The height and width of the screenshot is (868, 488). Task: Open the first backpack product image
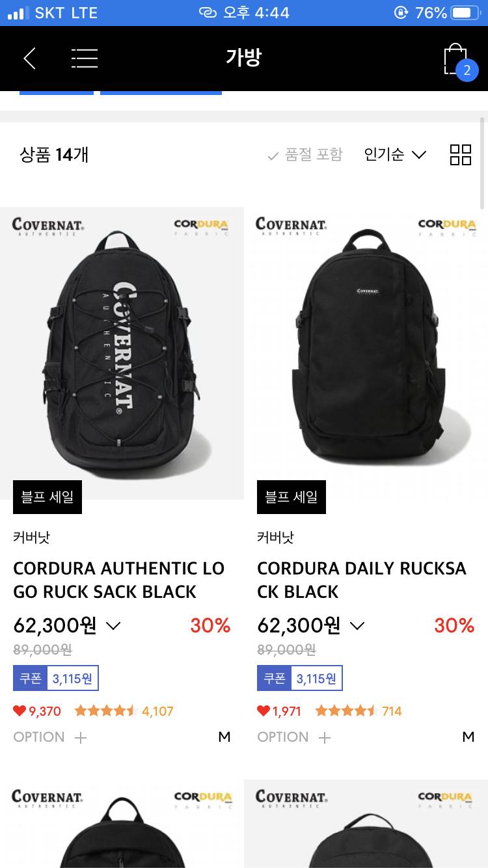122,353
